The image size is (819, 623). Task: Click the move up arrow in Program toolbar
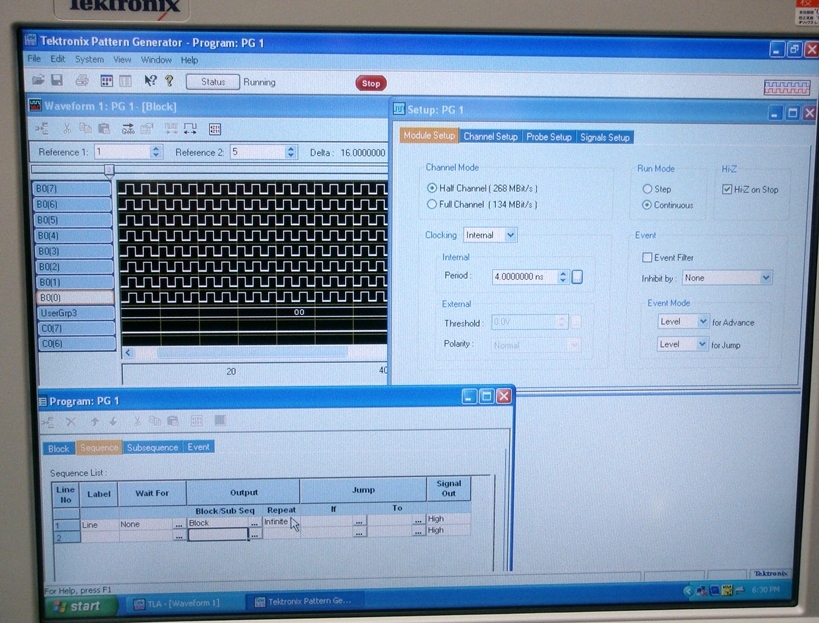coord(95,421)
